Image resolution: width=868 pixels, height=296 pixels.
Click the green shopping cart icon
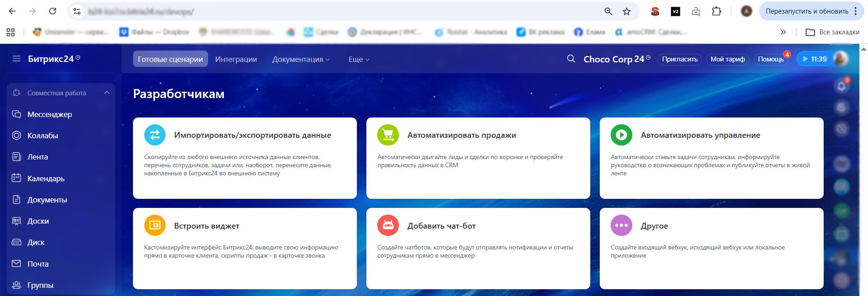tap(388, 135)
